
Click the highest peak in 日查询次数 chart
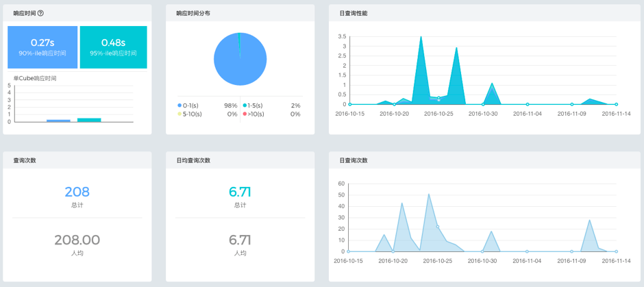[429, 195]
